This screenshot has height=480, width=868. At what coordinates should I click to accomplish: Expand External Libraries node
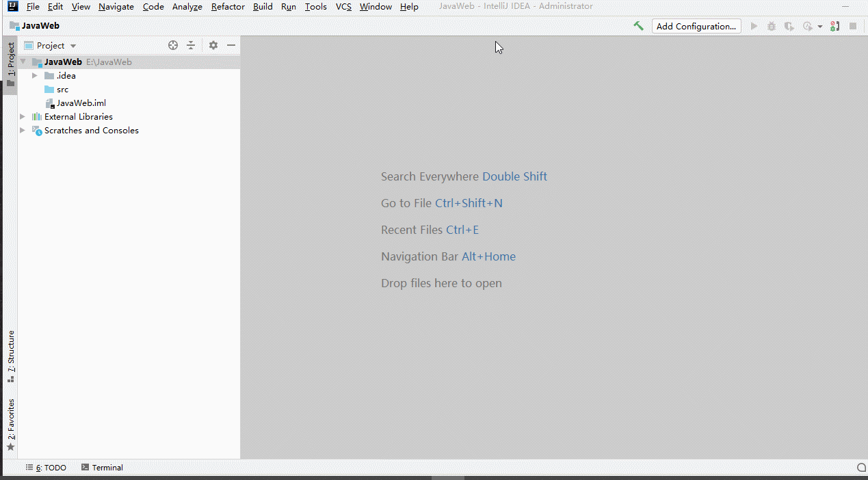click(23, 117)
